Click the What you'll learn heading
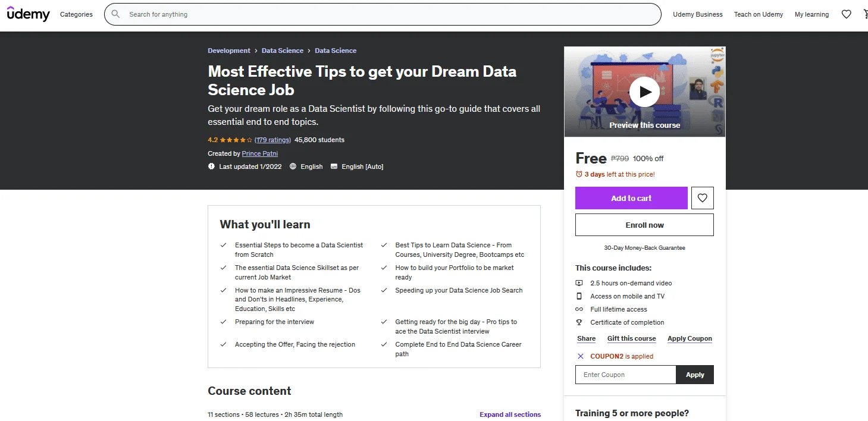This screenshot has height=421, width=868. [265, 224]
